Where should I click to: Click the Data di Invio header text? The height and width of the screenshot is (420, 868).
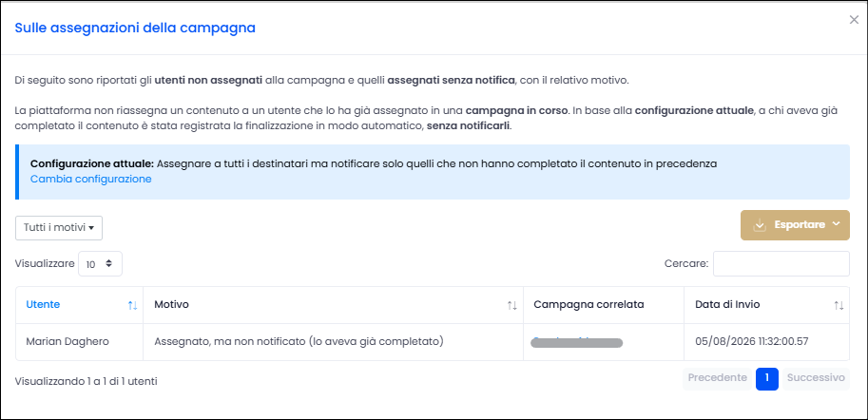[727, 304]
